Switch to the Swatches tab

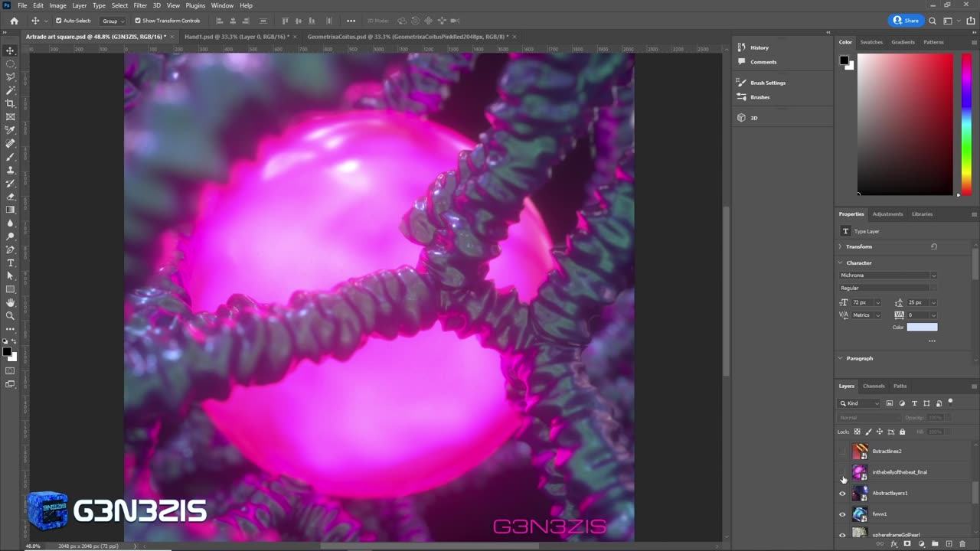(x=871, y=42)
